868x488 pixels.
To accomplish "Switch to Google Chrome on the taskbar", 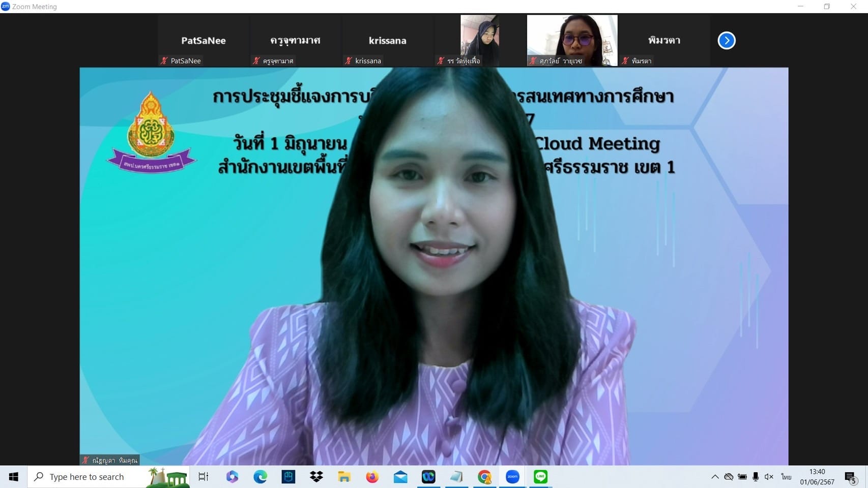I will [x=484, y=477].
